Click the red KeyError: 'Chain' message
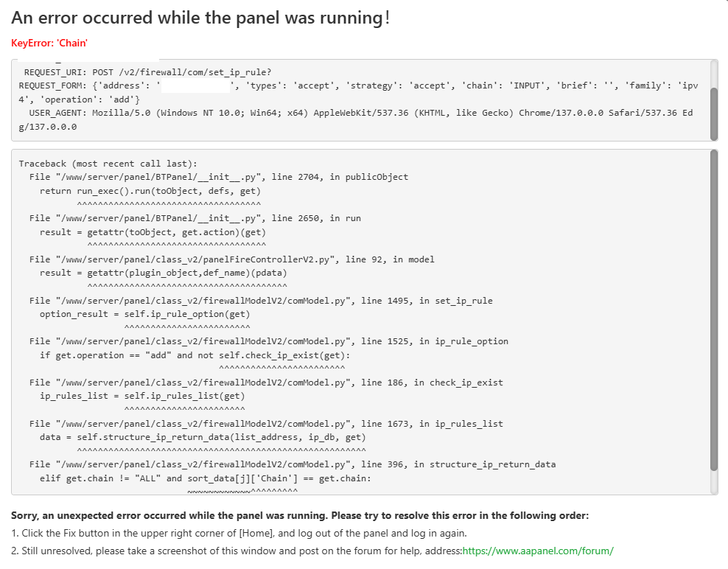 pos(49,43)
